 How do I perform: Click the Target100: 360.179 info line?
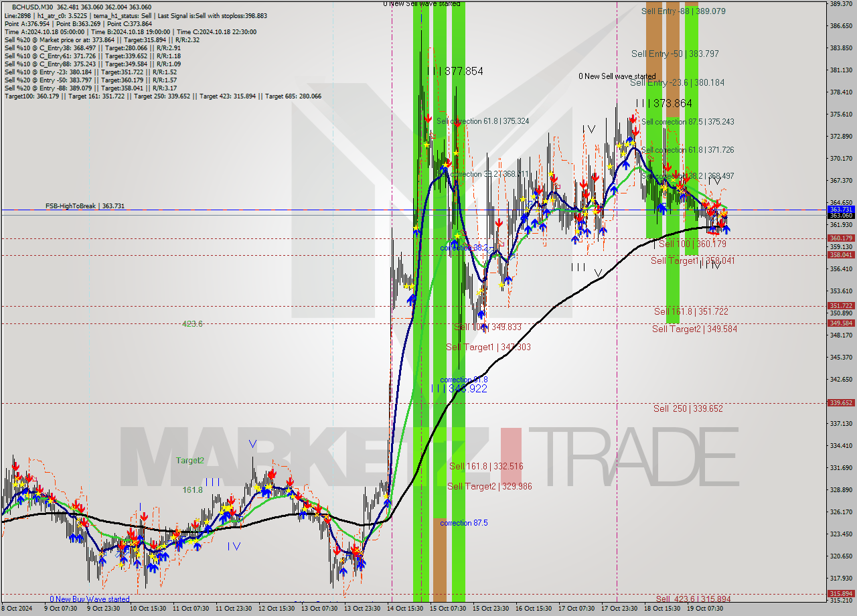(x=163, y=96)
